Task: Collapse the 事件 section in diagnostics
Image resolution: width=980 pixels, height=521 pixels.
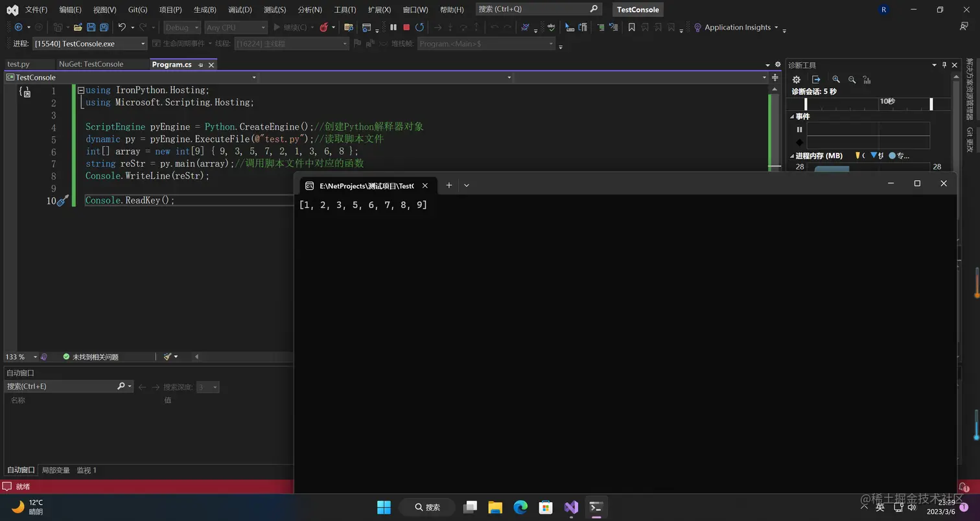Action: (x=792, y=117)
